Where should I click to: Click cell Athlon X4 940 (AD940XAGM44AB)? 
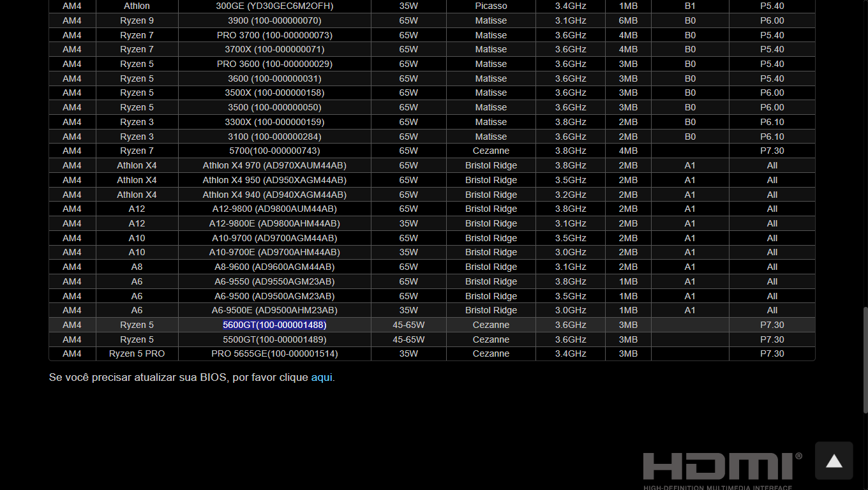[274, 195]
